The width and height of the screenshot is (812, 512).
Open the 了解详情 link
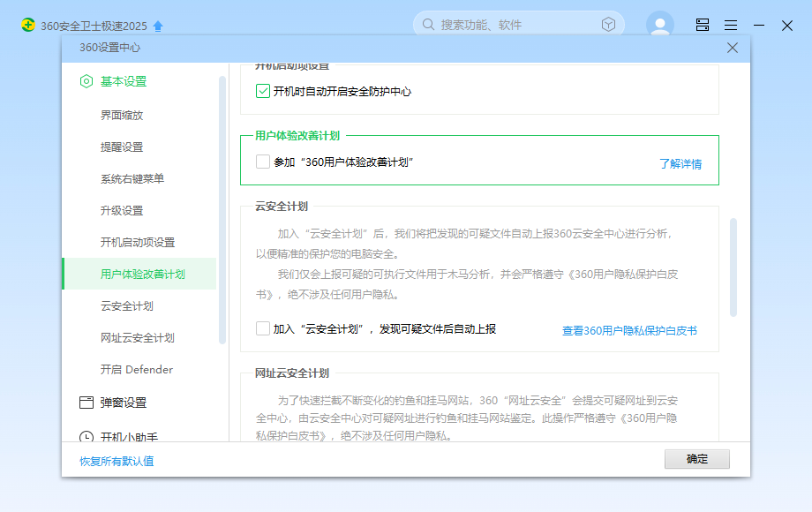click(680, 163)
